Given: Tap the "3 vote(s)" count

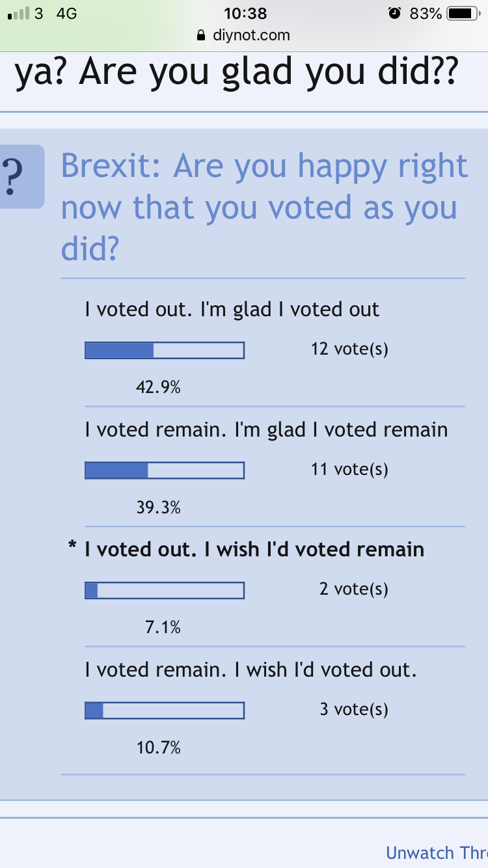Looking at the screenshot, I should pos(353,709).
